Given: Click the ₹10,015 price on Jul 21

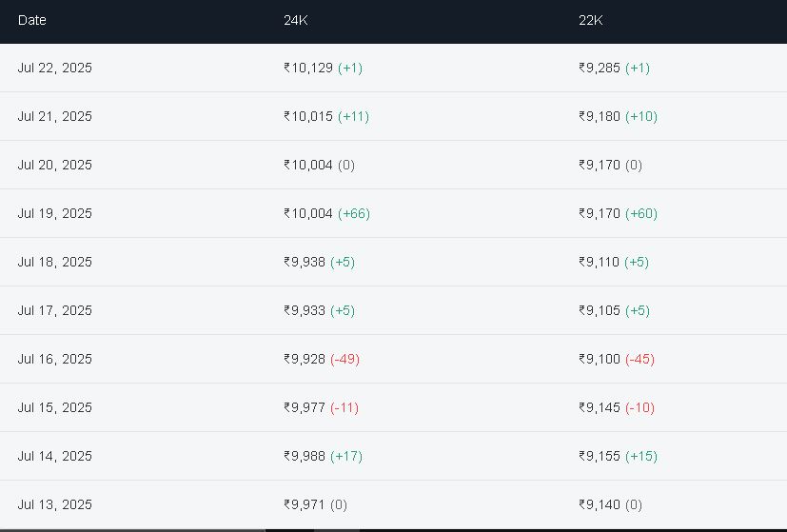Looking at the screenshot, I should (308, 117).
